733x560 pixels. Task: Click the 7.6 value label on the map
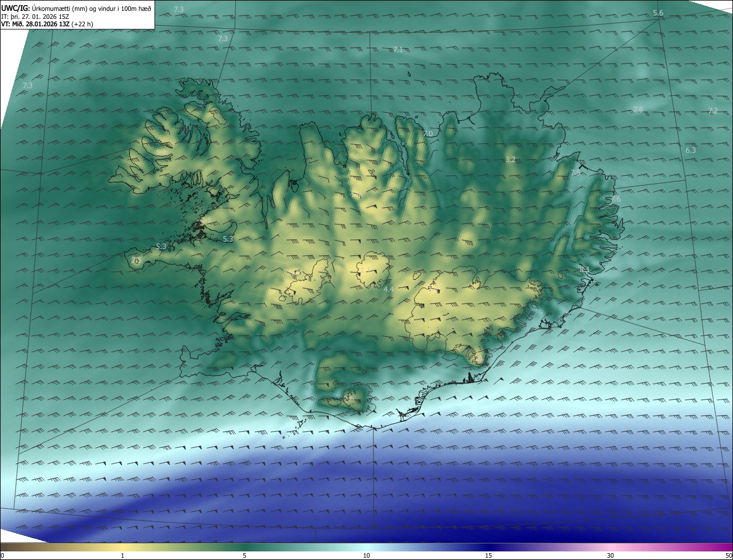click(x=616, y=199)
